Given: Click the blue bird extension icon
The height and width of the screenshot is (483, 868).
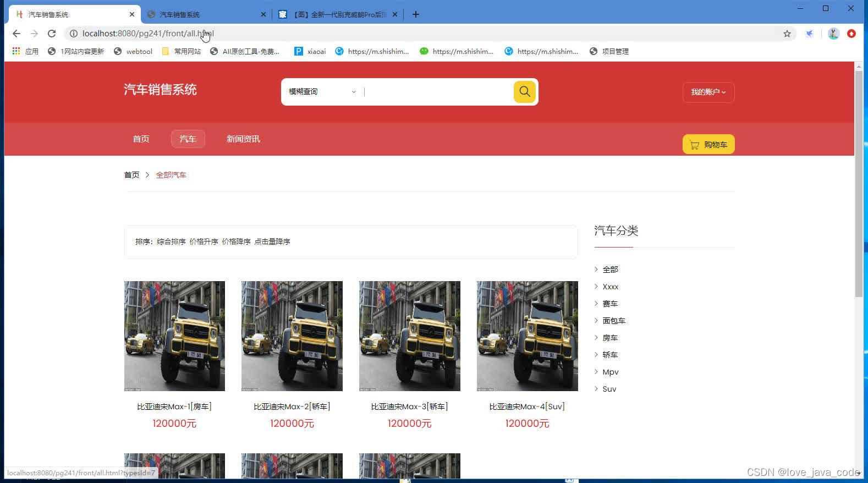Looking at the screenshot, I should (x=810, y=34).
